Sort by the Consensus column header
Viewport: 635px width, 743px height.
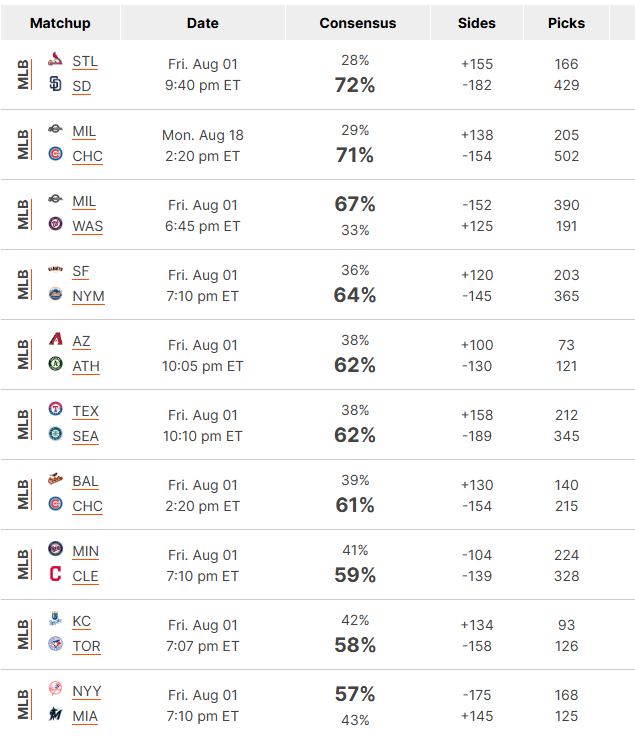(358, 23)
